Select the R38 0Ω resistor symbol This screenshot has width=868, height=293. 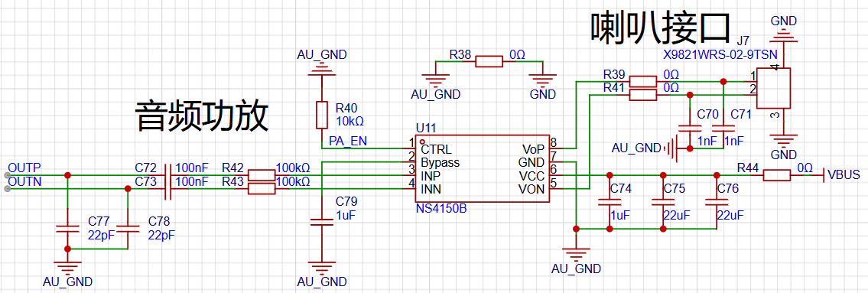pyautogui.click(x=489, y=61)
